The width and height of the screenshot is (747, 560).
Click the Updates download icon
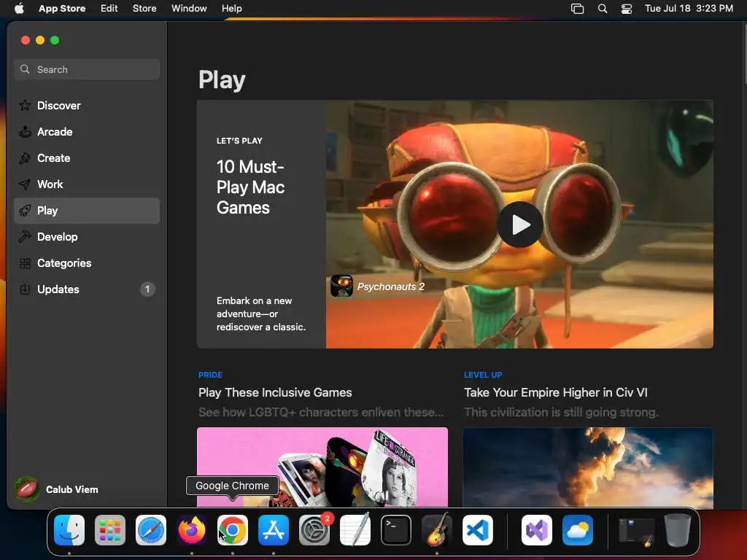pos(25,289)
